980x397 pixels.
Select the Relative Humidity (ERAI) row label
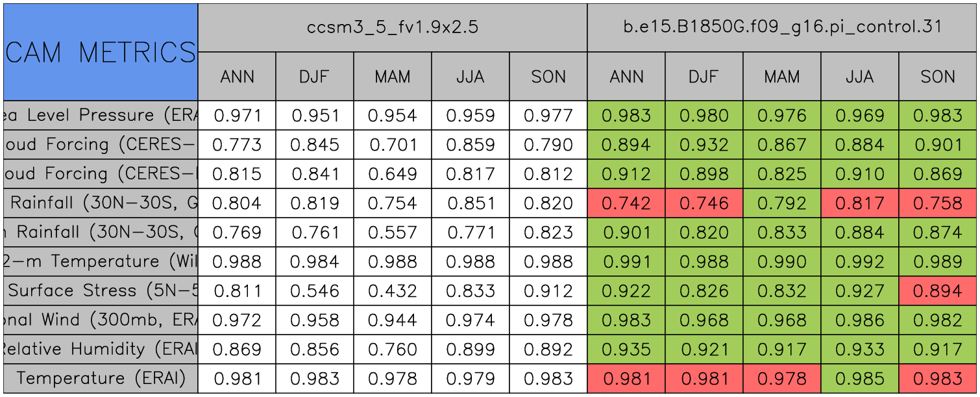[101, 349]
